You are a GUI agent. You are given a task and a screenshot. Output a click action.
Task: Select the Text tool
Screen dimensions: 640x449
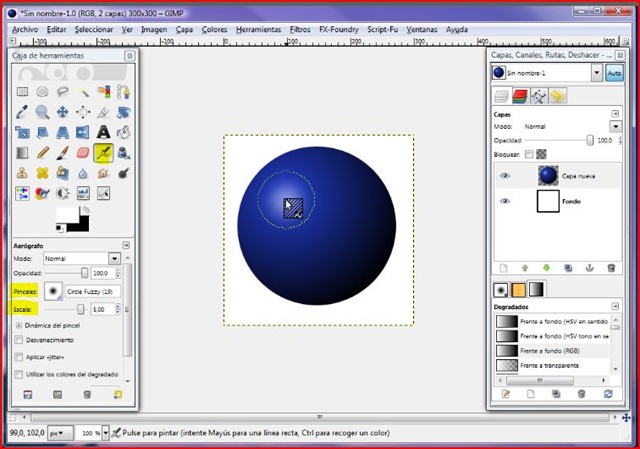102,132
